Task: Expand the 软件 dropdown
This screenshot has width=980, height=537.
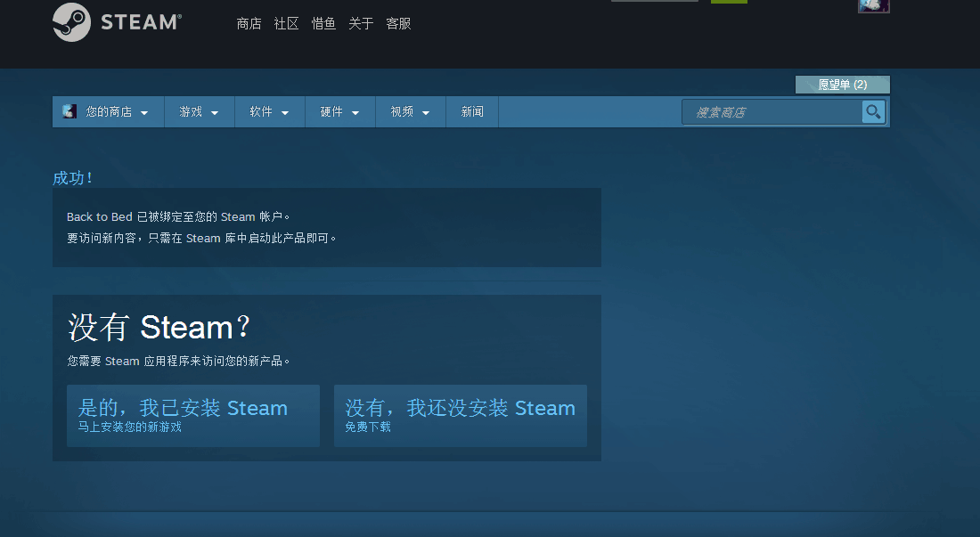Action: click(269, 112)
